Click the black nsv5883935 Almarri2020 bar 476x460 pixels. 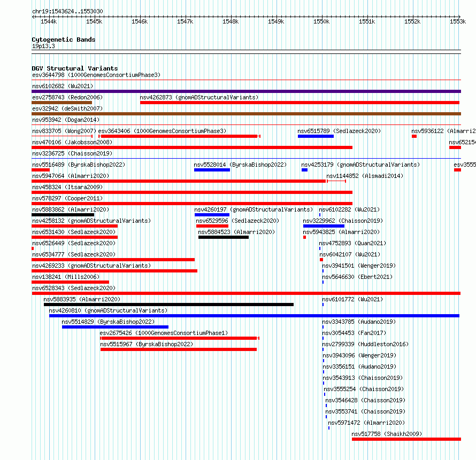coord(168,305)
